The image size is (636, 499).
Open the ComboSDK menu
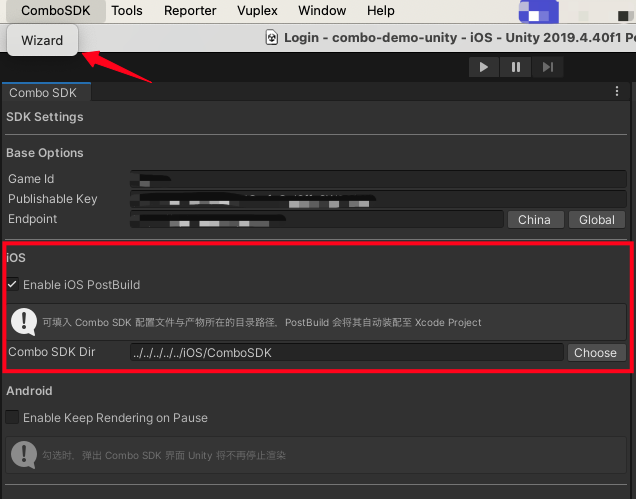(49, 11)
